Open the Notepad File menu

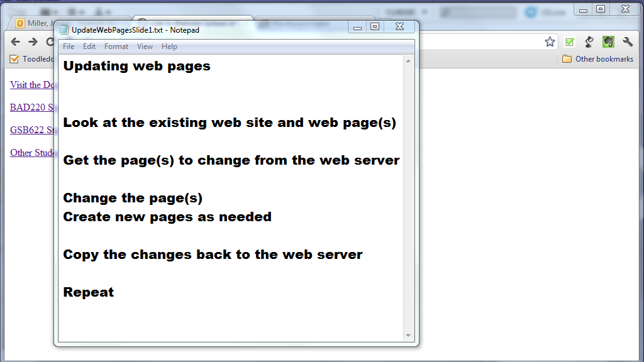click(x=69, y=47)
